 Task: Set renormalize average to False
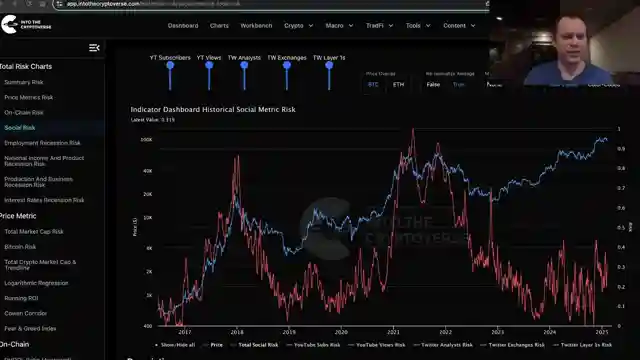click(433, 84)
